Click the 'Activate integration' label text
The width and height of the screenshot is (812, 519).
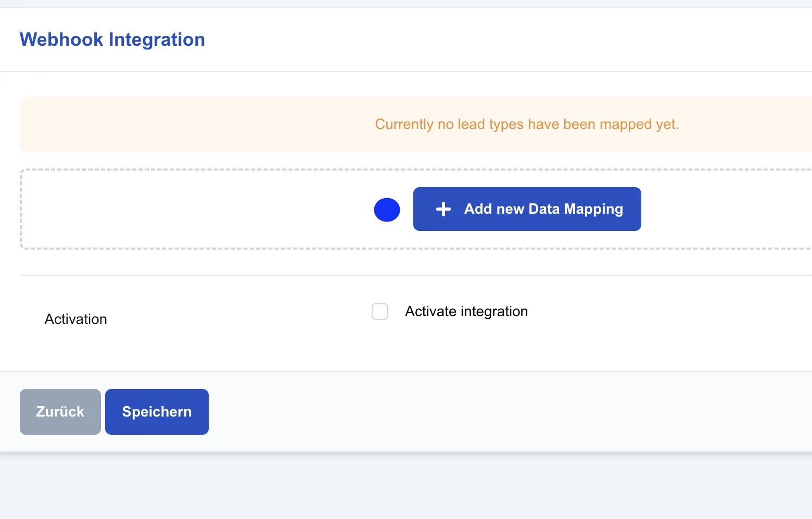click(x=466, y=312)
